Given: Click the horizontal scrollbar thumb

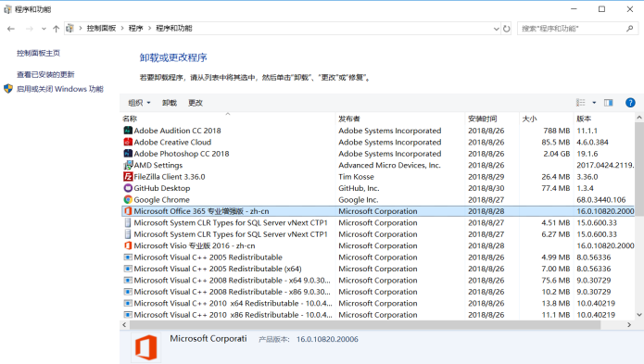Looking at the screenshot, I should point(365,324).
